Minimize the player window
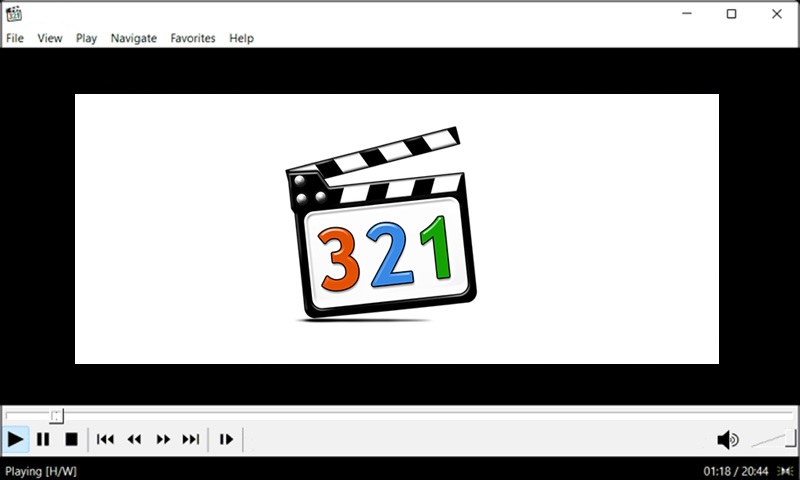This screenshot has height=480, width=800. [x=687, y=14]
